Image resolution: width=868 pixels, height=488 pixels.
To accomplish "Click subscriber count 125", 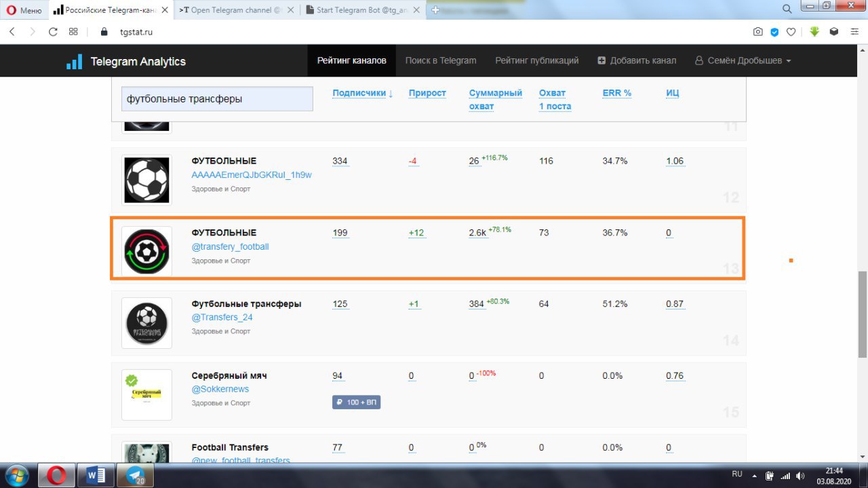I will 340,304.
